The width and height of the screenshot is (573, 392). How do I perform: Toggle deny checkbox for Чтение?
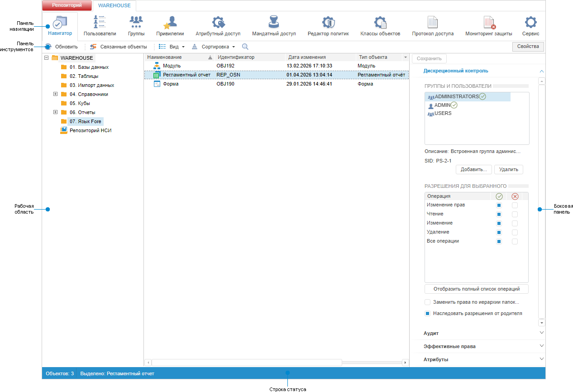coord(515,214)
